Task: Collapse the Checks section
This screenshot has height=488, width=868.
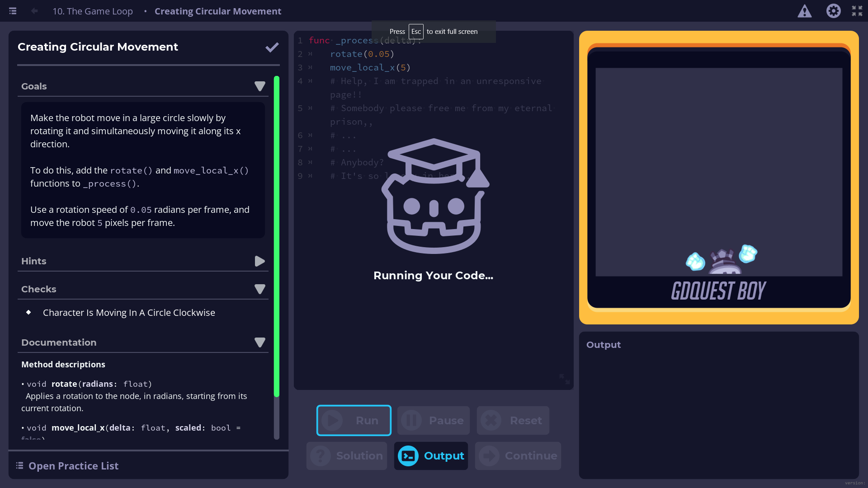Action: [259, 289]
